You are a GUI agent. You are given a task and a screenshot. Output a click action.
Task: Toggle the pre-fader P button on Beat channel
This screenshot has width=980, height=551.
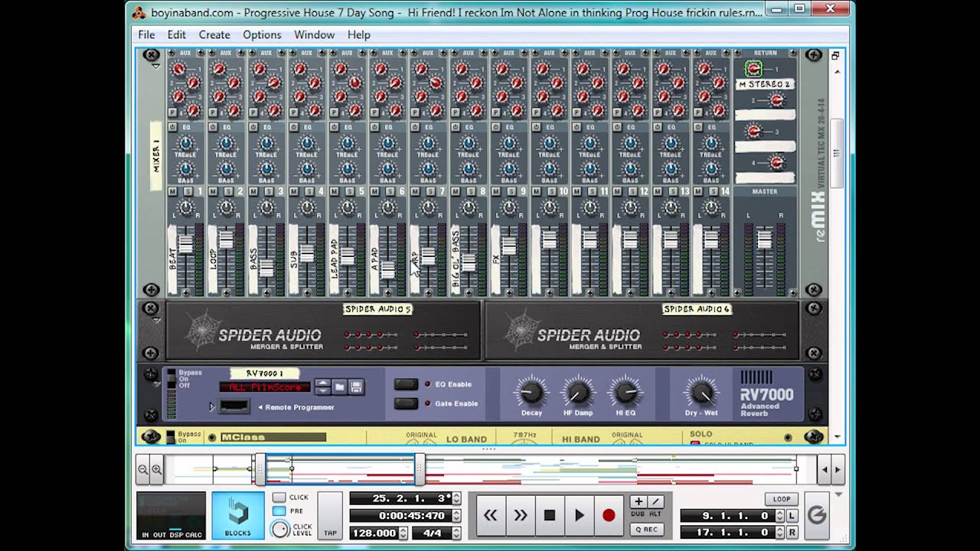click(x=172, y=112)
